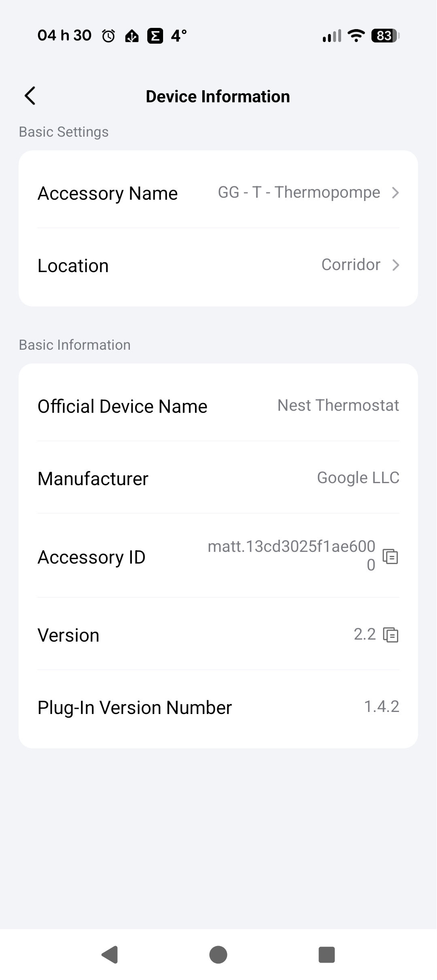Screen dimensions: 437x980
Task: Select the Manufacturer Google LLC row
Action: [x=218, y=478]
